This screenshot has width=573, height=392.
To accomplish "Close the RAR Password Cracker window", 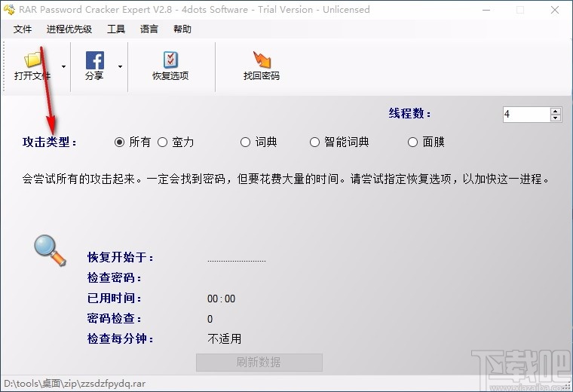I will click(555, 10).
